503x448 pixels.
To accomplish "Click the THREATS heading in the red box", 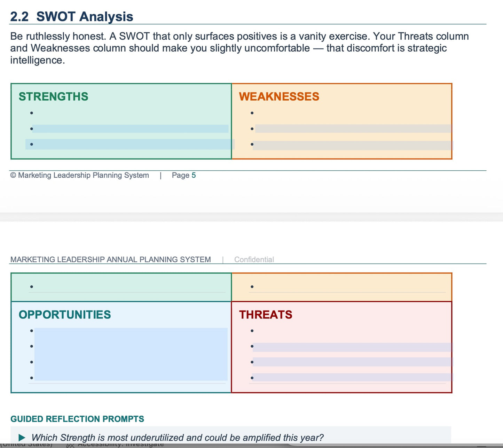I will click(266, 315).
